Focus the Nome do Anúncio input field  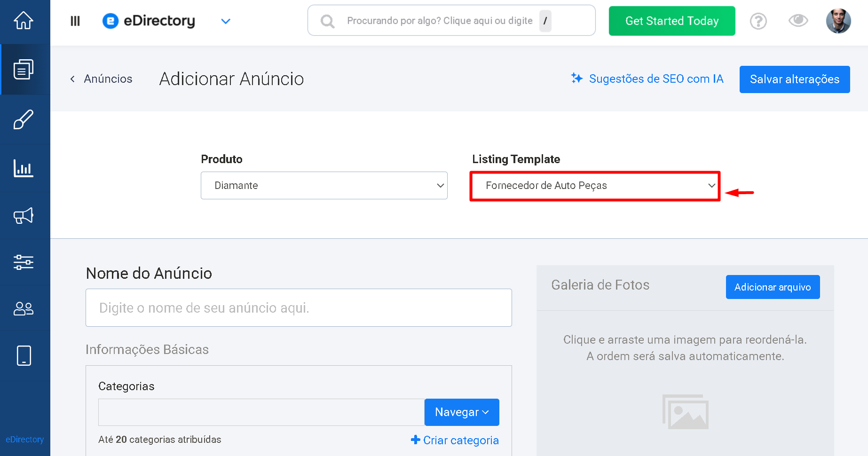299,308
